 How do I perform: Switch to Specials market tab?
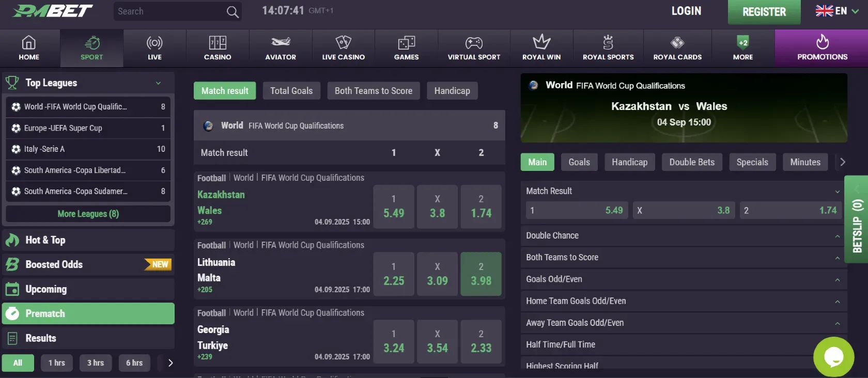coord(752,162)
